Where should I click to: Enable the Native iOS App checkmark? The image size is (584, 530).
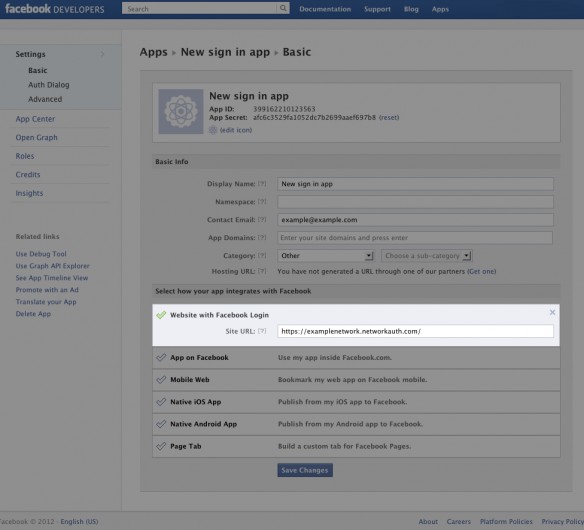(x=161, y=402)
